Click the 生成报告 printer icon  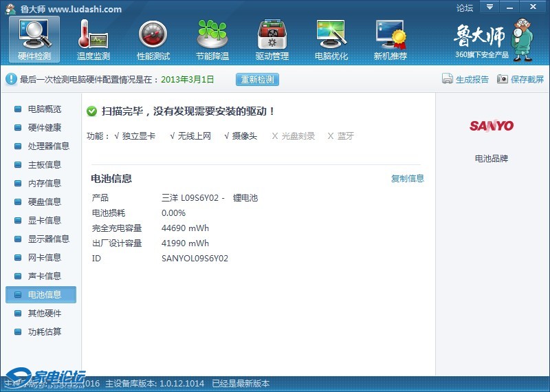pyautogui.click(x=448, y=79)
